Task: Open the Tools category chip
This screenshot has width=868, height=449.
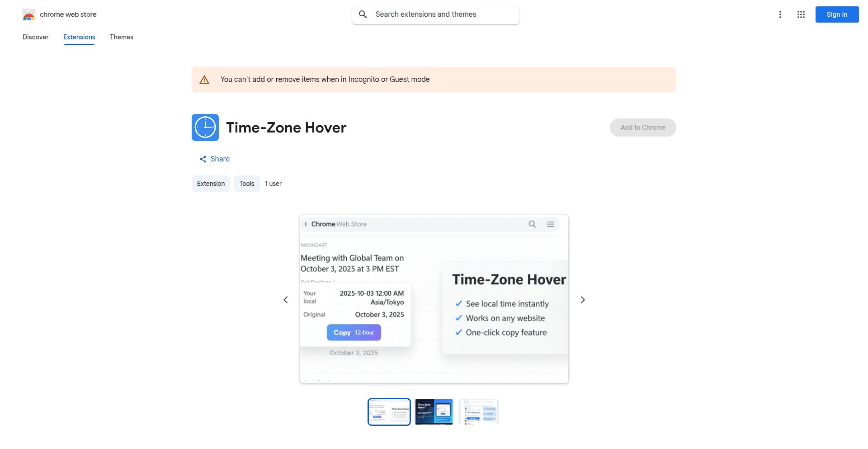Action: pos(247,184)
